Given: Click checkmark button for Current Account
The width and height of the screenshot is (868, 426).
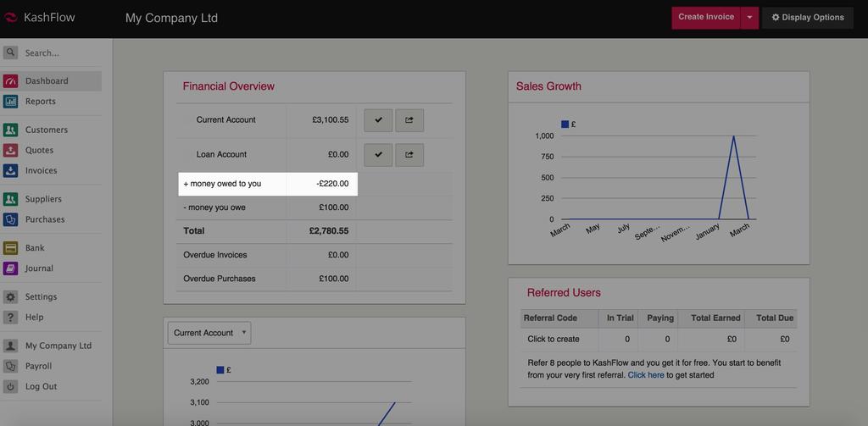Looking at the screenshot, I should pyautogui.click(x=378, y=120).
